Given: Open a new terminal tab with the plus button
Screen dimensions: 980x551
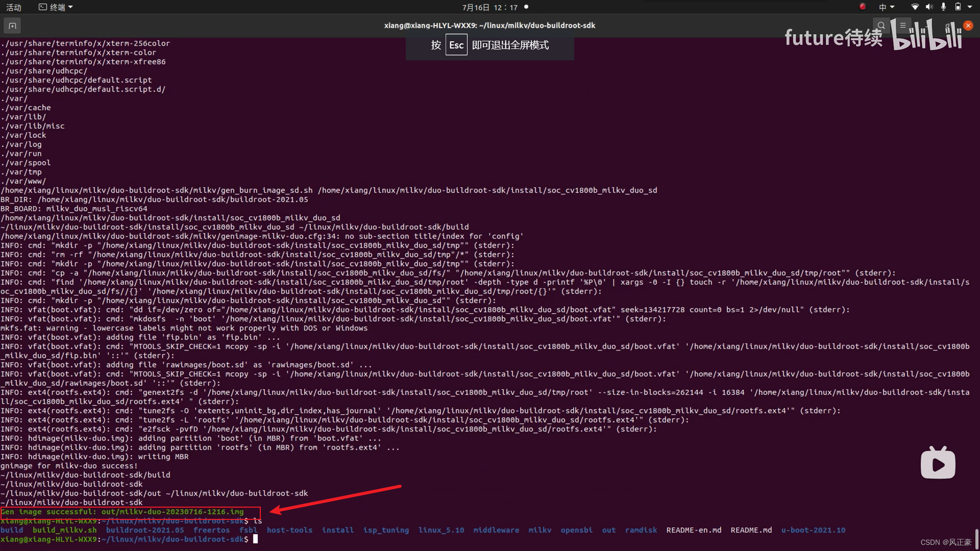Looking at the screenshot, I should coord(12,26).
